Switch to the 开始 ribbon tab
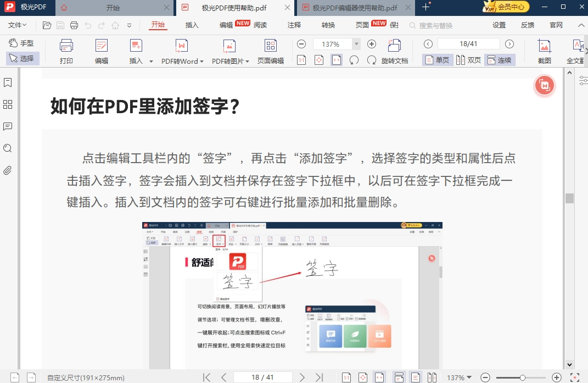Viewport: 588px width, 383px height. [x=158, y=25]
